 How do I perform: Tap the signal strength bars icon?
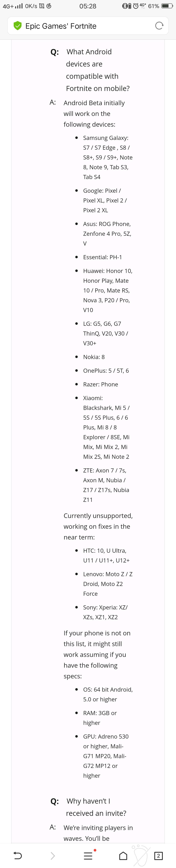pos(19,6)
